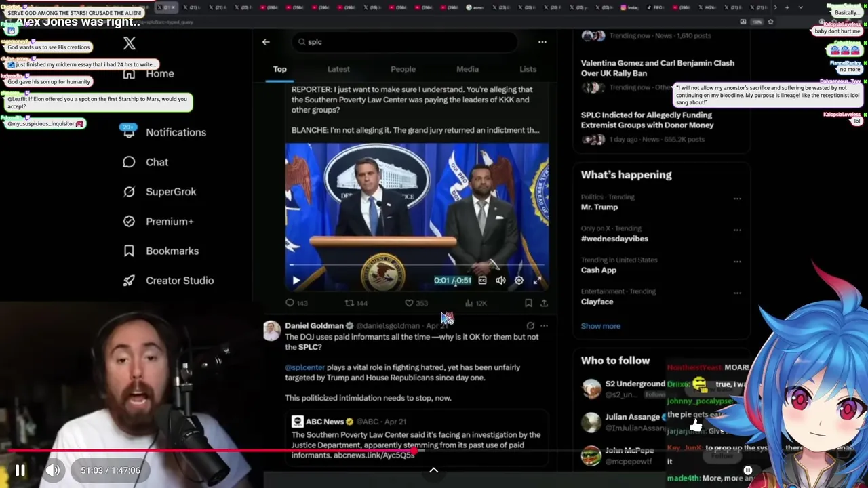Repost the video post with 144 reposts

[x=356, y=303]
